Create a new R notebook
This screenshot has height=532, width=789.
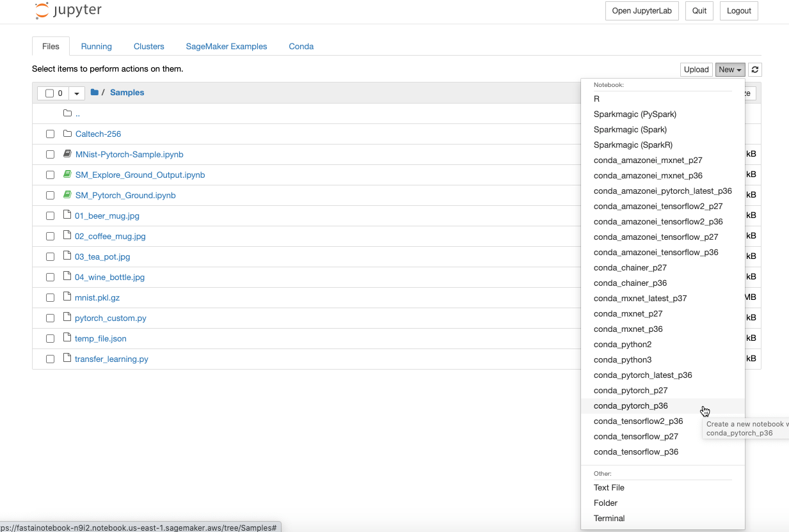click(x=663, y=99)
